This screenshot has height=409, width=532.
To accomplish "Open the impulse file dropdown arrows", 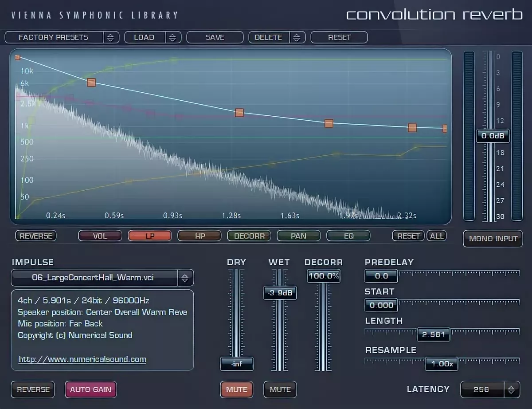I will 185,278.
